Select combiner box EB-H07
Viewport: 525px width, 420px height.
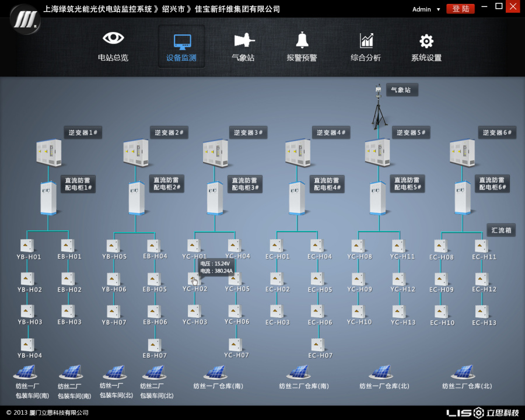tap(155, 345)
